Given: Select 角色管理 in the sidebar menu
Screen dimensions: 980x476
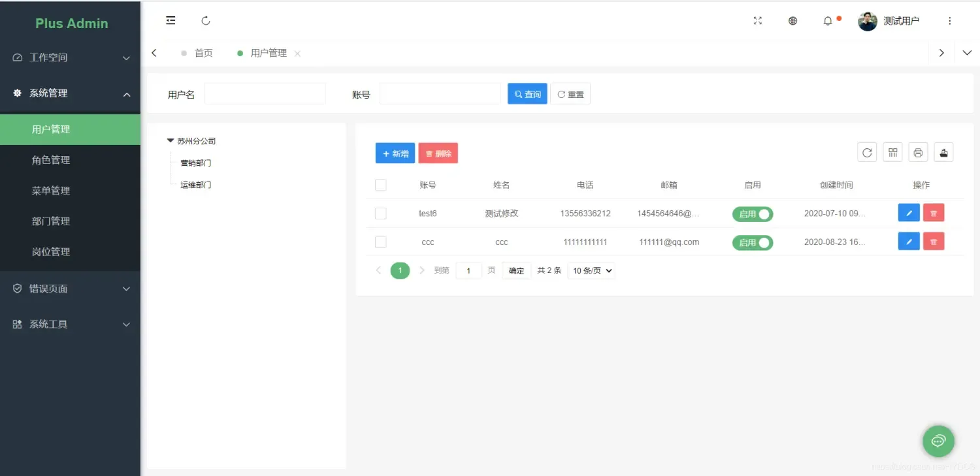Looking at the screenshot, I should coord(50,159).
